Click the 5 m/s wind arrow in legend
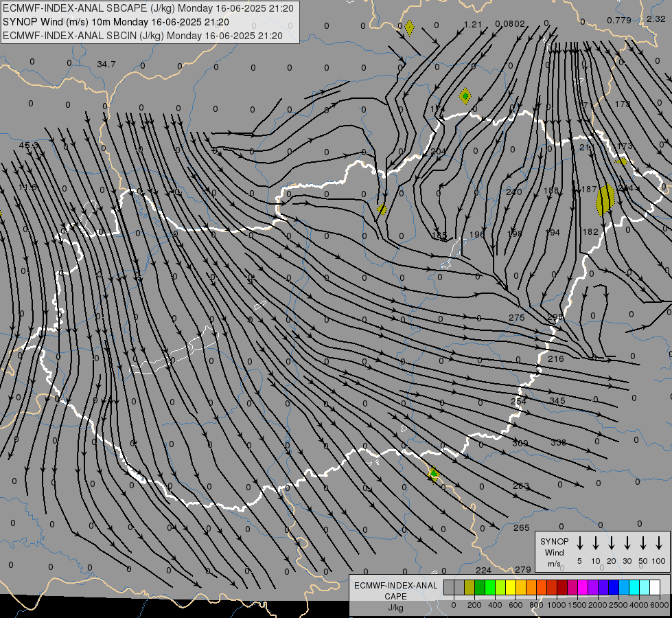 pyautogui.click(x=579, y=542)
